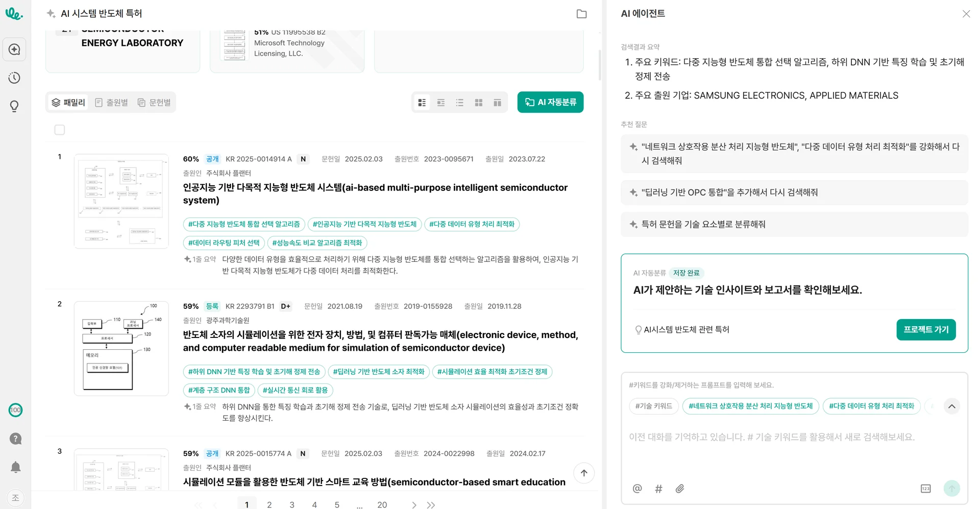
Task: Click the #인공지능 기반 다목적 지능형 반도체 tag
Action: (364, 224)
